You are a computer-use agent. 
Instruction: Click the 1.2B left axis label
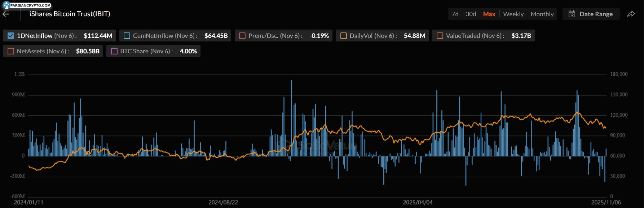tap(19, 74)
